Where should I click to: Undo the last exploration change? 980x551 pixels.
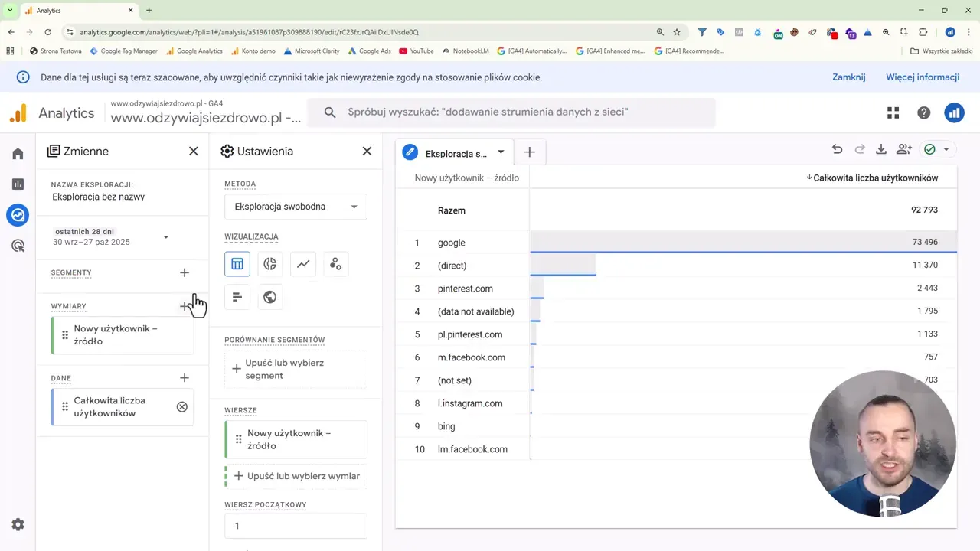837,150
